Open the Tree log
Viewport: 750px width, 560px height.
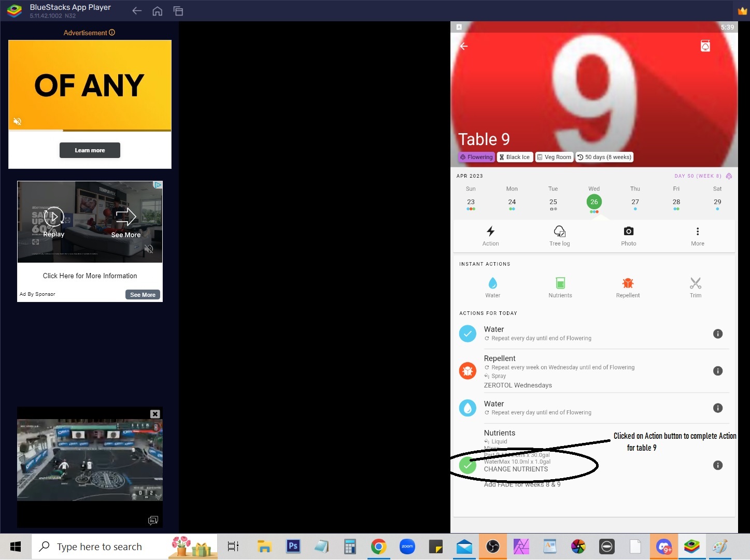pyautogui.click(x=559, y=232)
